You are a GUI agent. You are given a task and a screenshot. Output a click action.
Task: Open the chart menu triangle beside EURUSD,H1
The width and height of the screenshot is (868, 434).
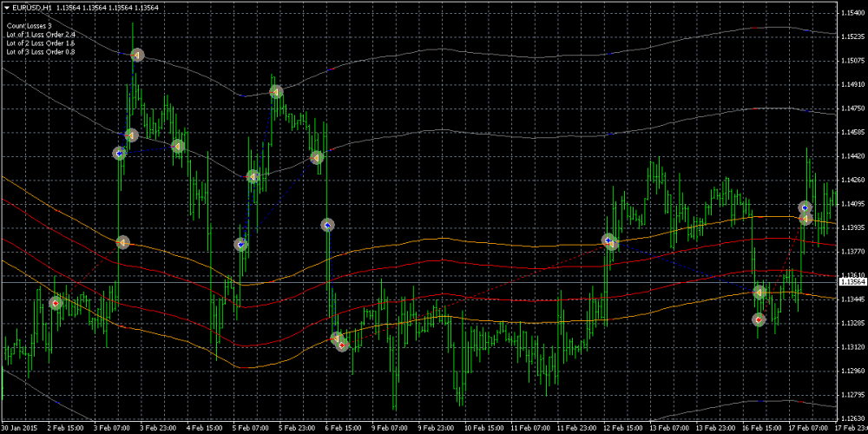pyautogui.click(x=7, y=8)
